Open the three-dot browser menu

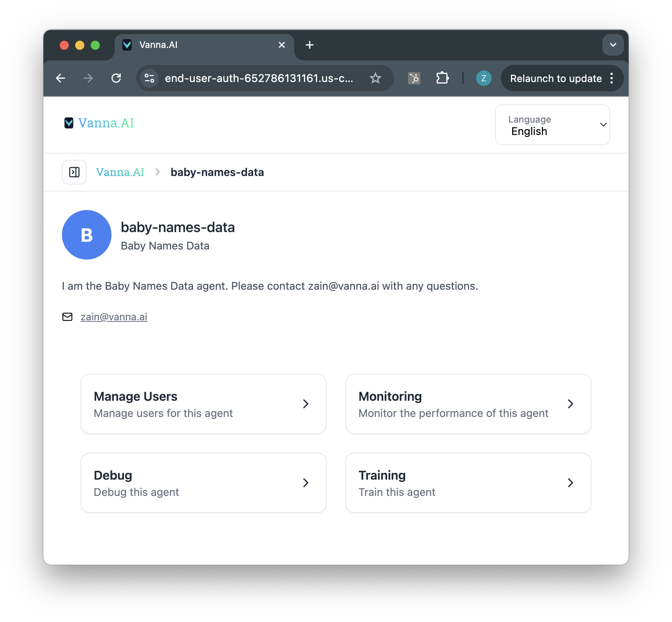[612, 78]
